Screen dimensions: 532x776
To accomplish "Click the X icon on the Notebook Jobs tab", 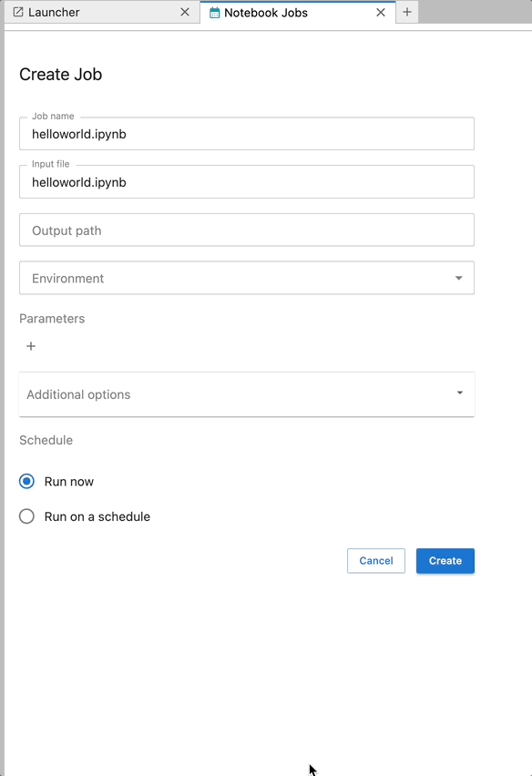I will [381, 13].
